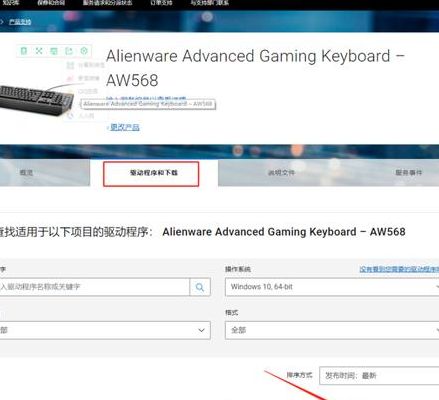Click the green four-arrow expand icon
Screen dimensions: 439x400
39,51
